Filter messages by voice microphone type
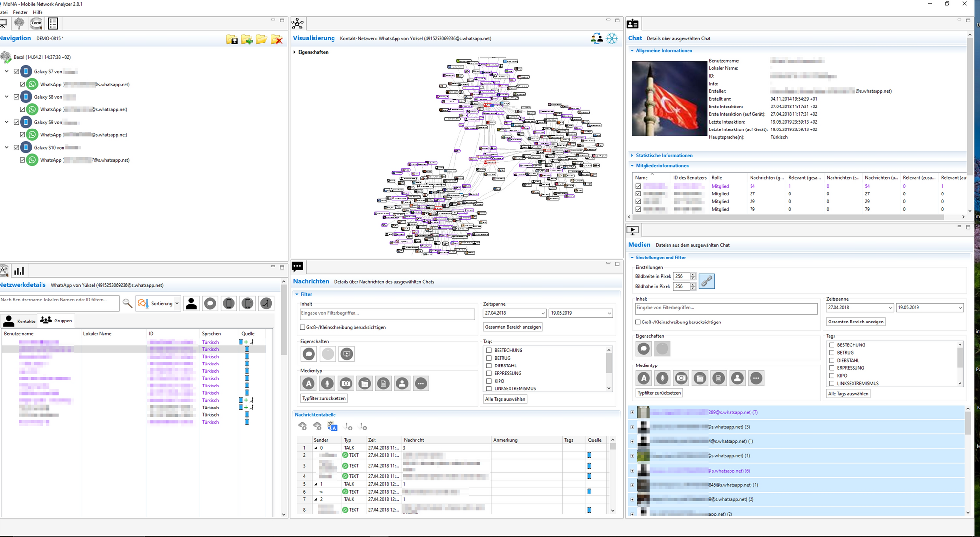Viewport: 980px width, 537px height. [x=327, y=384]
